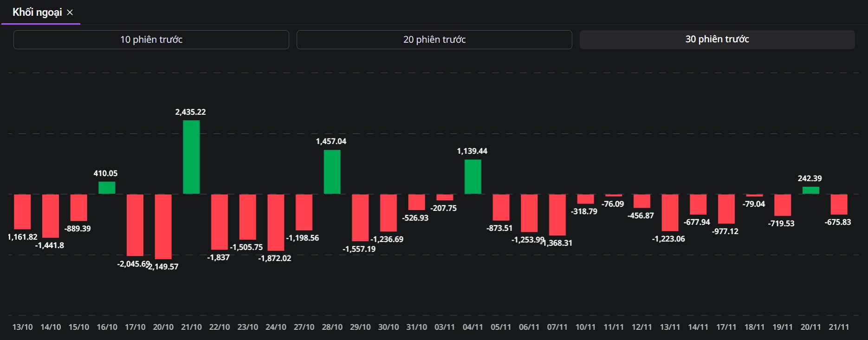Select the 10 phiên trước range
This screenshot has height=340, width=868.
coord(151,39)
